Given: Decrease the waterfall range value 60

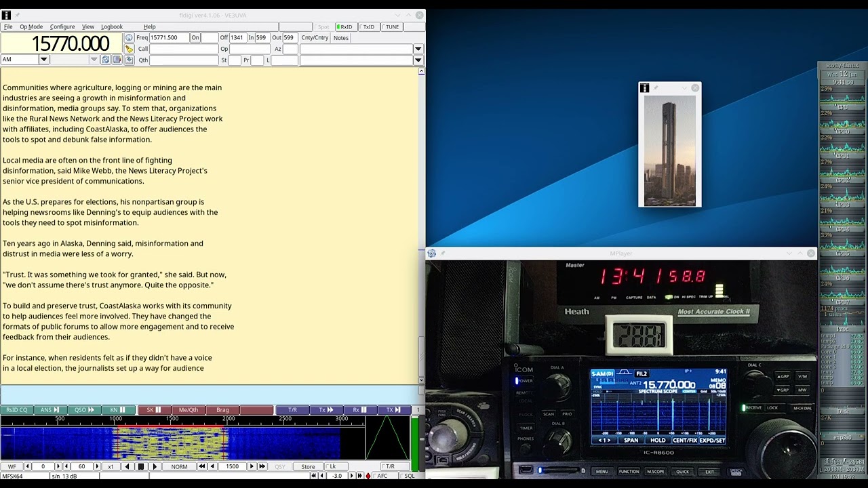Looking at the screenshot, I should pos(67,466).
